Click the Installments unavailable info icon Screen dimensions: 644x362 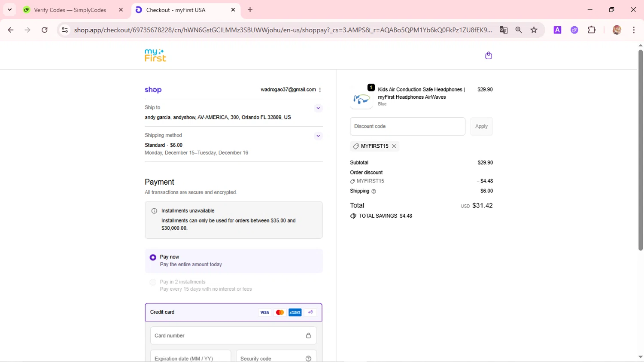click(154, 211)
